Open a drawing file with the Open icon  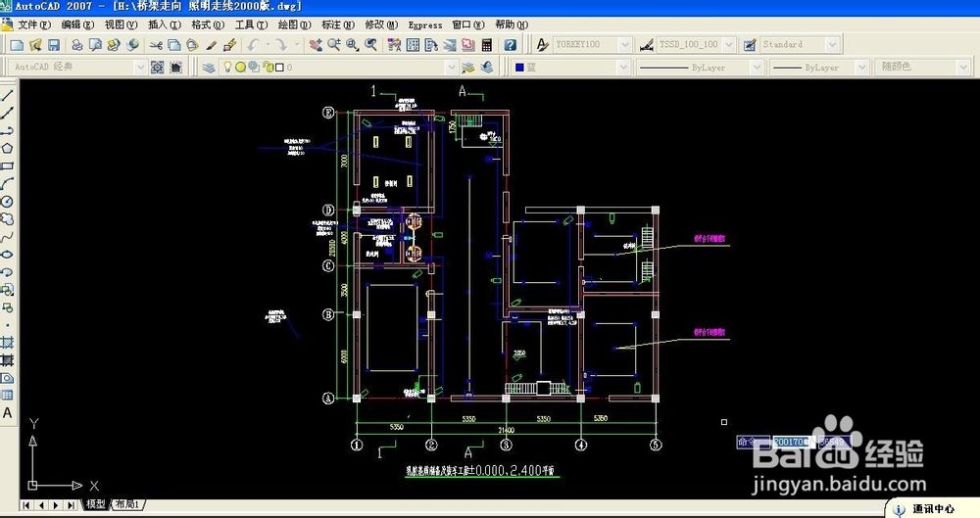point(35,44)
